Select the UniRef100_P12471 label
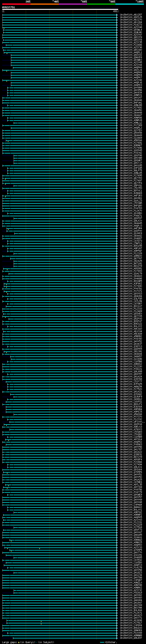Image resolution: width=146 pixels, height=644 pixels. click(x=131, y=613)
